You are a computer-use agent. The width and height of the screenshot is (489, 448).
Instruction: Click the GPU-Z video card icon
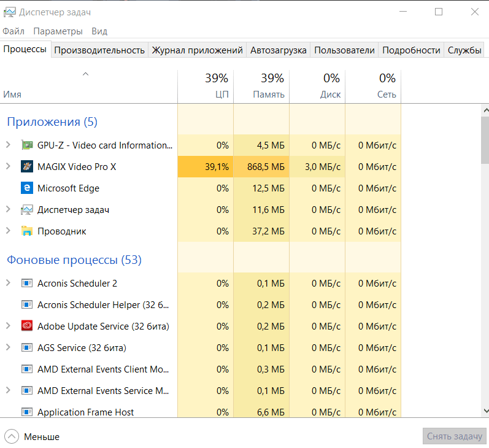pos(27,145)
